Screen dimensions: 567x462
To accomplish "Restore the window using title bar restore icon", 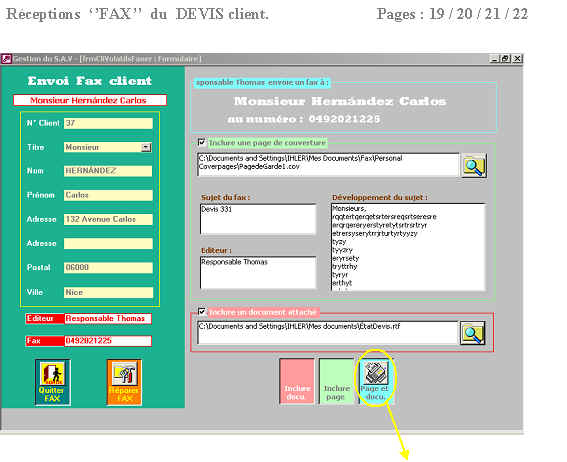I will pyautogui.click(x=506, y=59).
